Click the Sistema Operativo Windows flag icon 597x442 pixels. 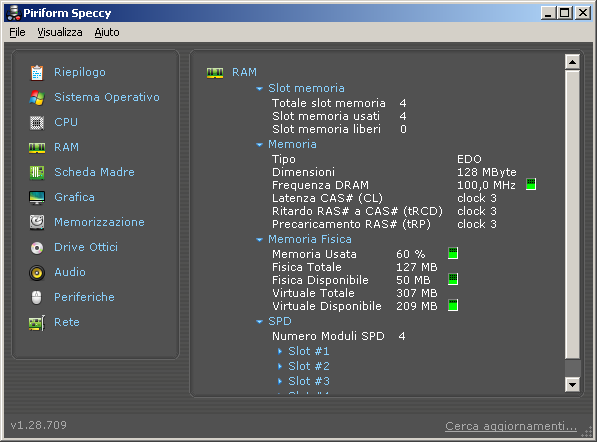point(37,97)
